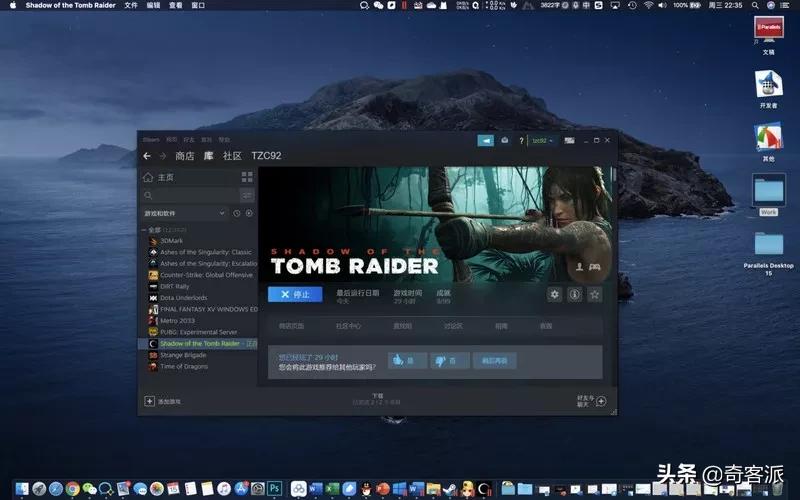Click the blue 停止 stop button
The image size is (800, 500).
coord(295,294)
